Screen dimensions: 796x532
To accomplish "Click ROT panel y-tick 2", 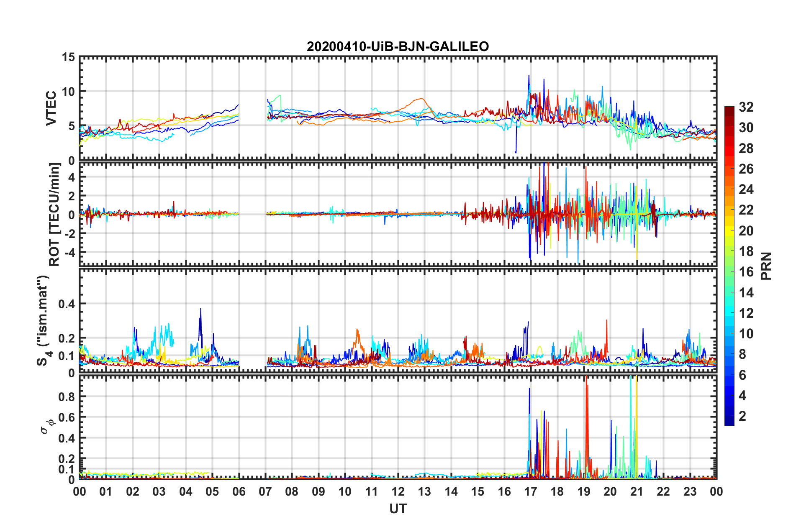I will 72,196.
